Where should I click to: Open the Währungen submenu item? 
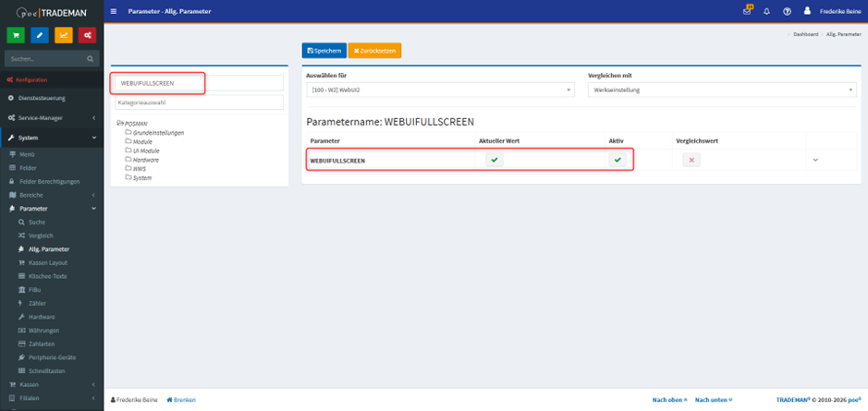coord(52,331)
